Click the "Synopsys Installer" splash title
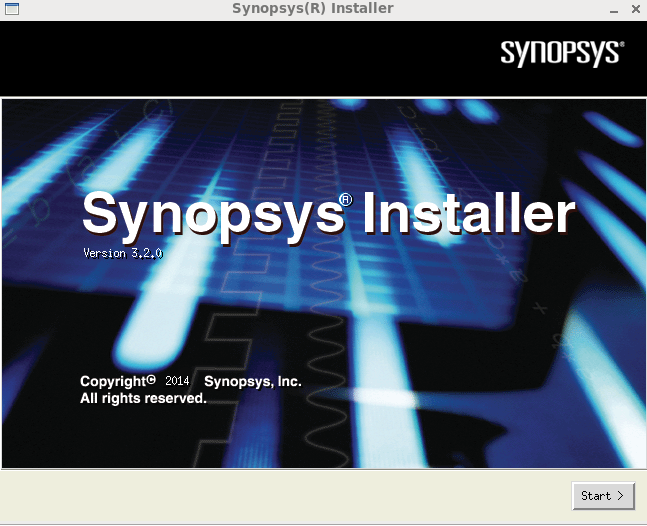Screen dimensions: 647x526 click(x=328, y=217)
